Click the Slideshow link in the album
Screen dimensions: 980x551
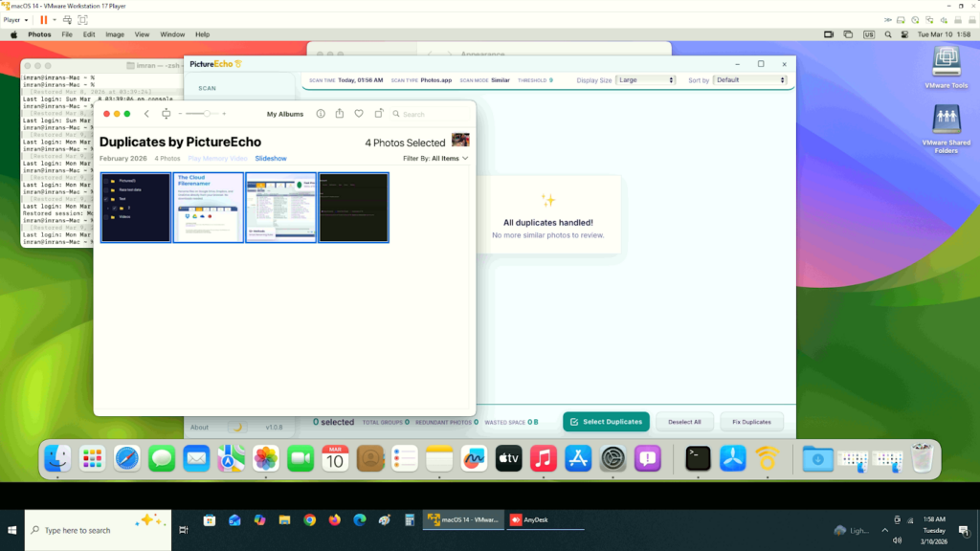[271, 159]
